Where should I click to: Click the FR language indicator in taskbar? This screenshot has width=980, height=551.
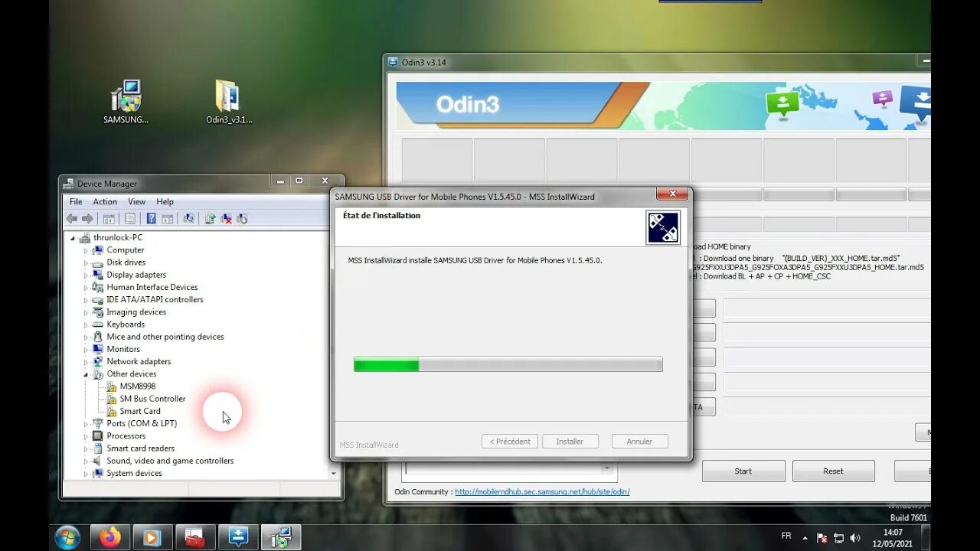point(786,537)
